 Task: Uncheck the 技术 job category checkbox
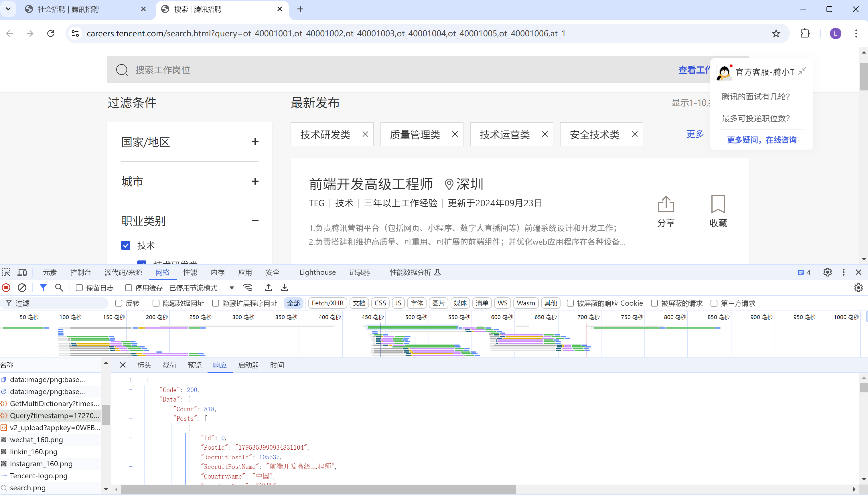[126, 245]
